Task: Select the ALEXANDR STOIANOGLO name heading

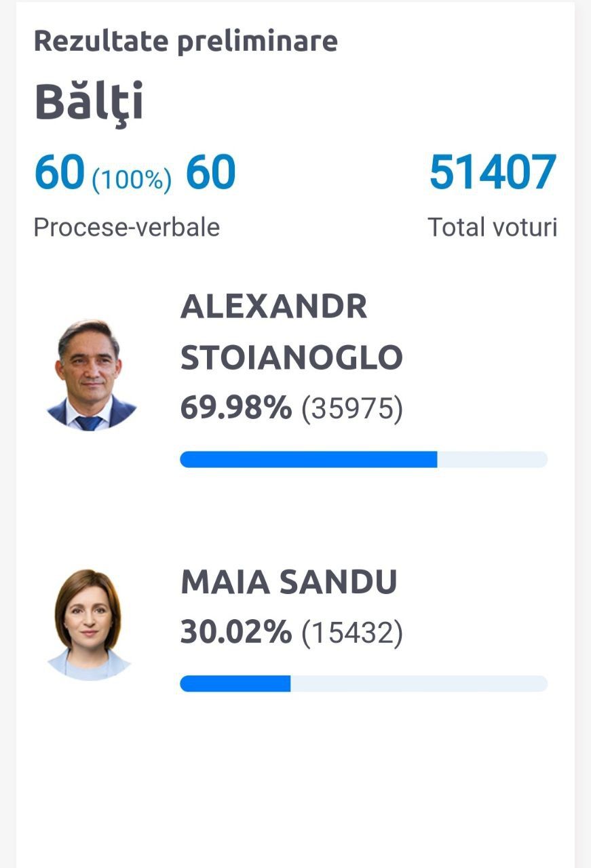Action: point(292,332)
